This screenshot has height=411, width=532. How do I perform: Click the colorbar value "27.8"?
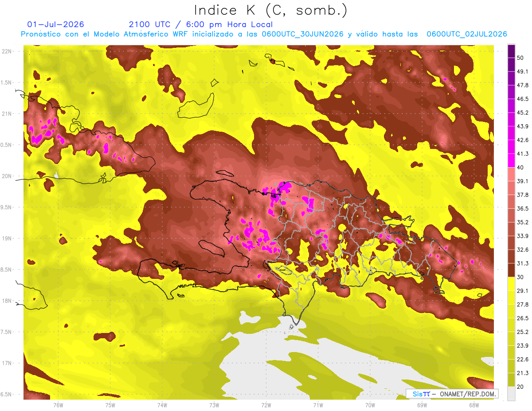pyautogui.click(x=523, y=304)
